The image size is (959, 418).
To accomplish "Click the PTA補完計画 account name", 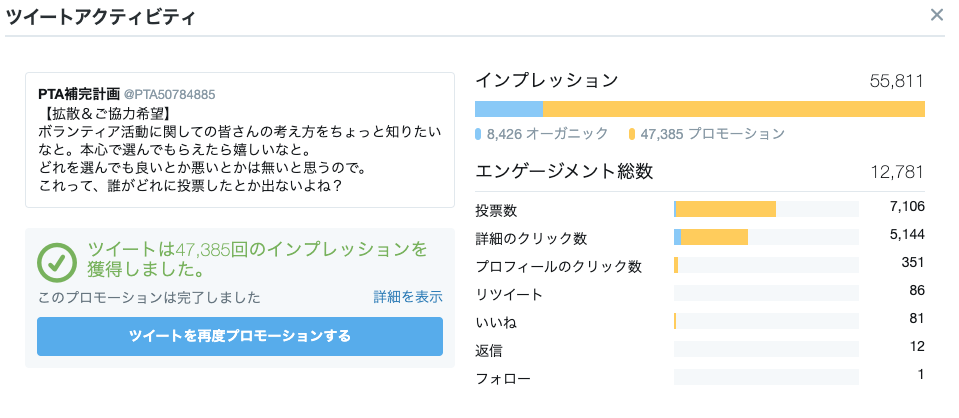I will tap(78, 94).
